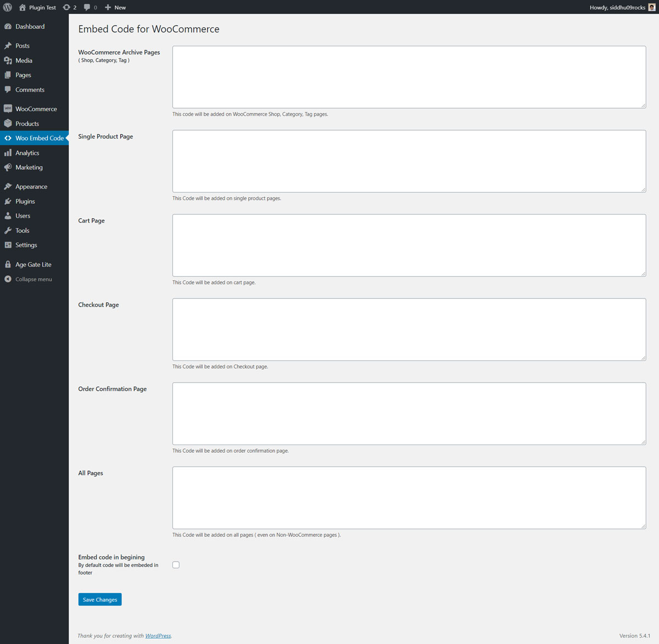This screenshot has height=644, width=659.
Task: Click the Products box icon
Action: tap(8, 124)
